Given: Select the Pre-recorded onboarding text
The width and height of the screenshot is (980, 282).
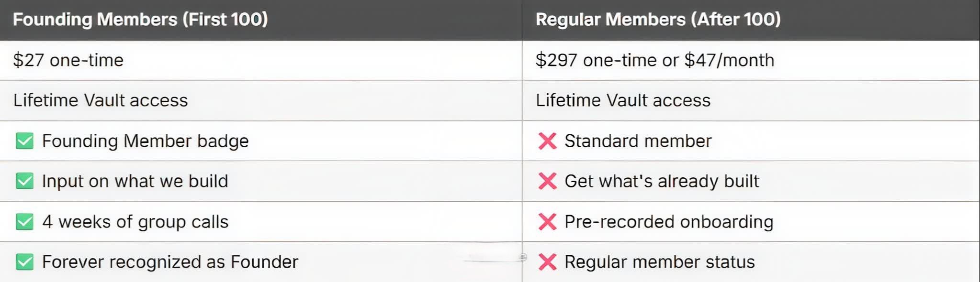Looking at the screenshot, I should [668, 222].
